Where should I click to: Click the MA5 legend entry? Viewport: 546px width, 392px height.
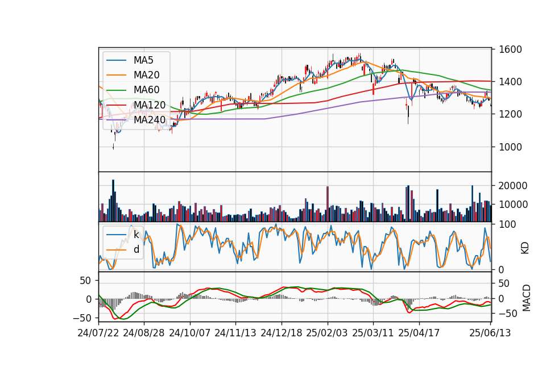click(x=130, y=60)
